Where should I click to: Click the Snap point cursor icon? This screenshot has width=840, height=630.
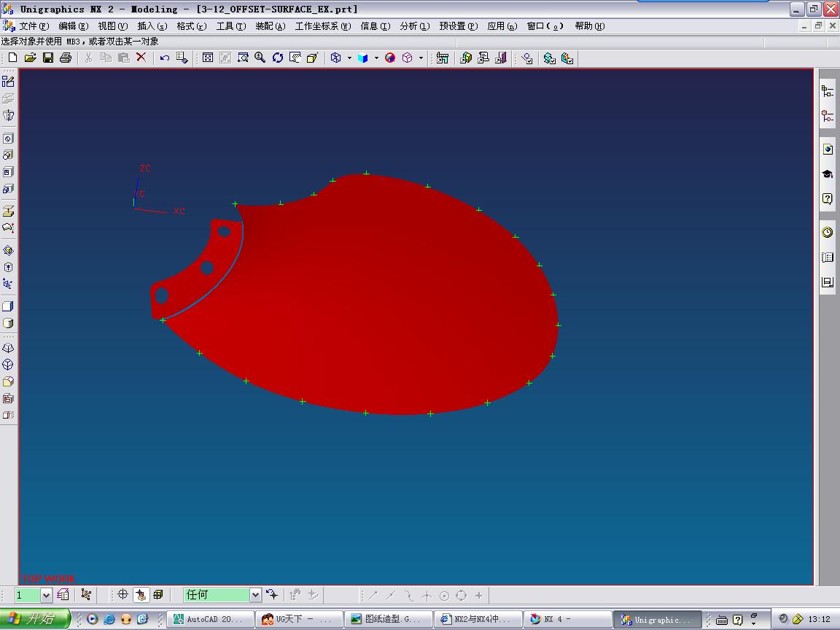[272, 595]
